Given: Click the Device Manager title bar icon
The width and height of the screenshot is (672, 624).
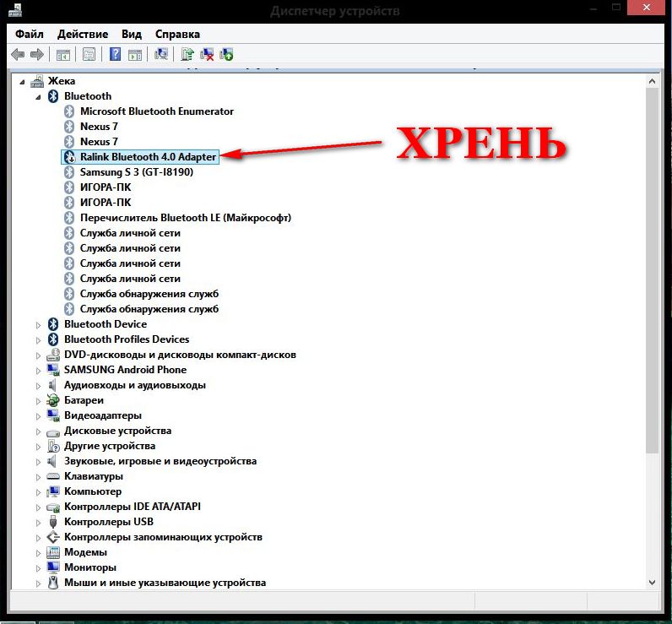Looking at the screenshot, I should point(15,10).
